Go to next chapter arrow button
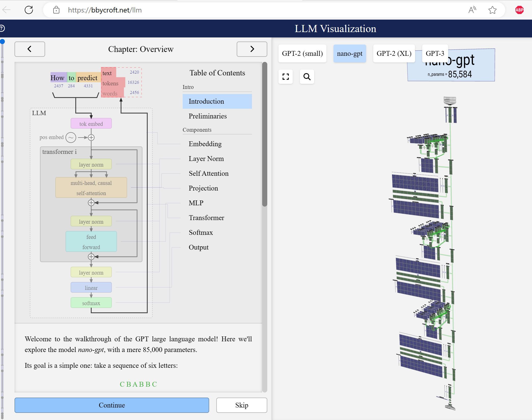 (252, 49)
